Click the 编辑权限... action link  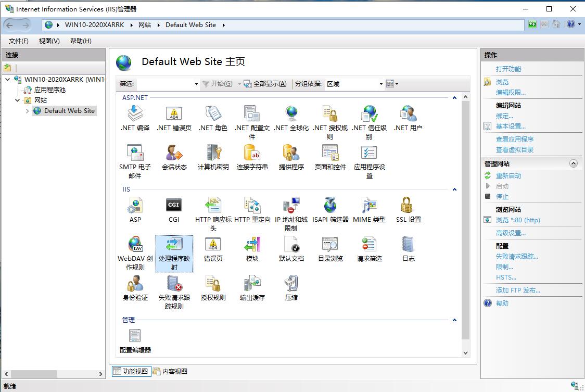click(x=511, y=93)
